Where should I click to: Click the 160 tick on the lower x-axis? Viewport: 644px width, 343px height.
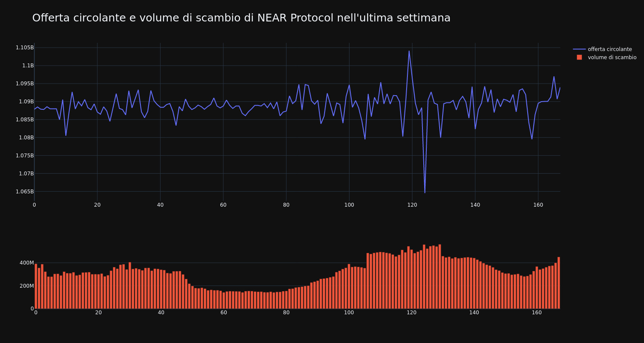pos(537,313)
